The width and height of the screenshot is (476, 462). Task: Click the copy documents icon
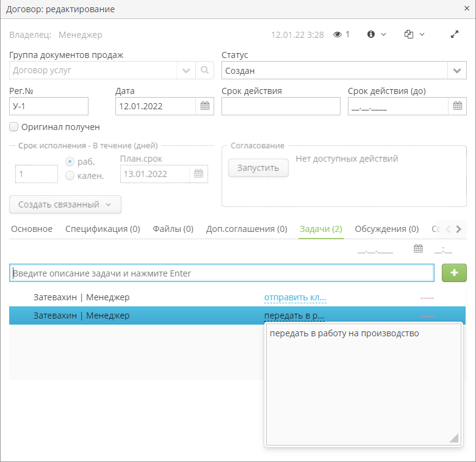(409, 34)
